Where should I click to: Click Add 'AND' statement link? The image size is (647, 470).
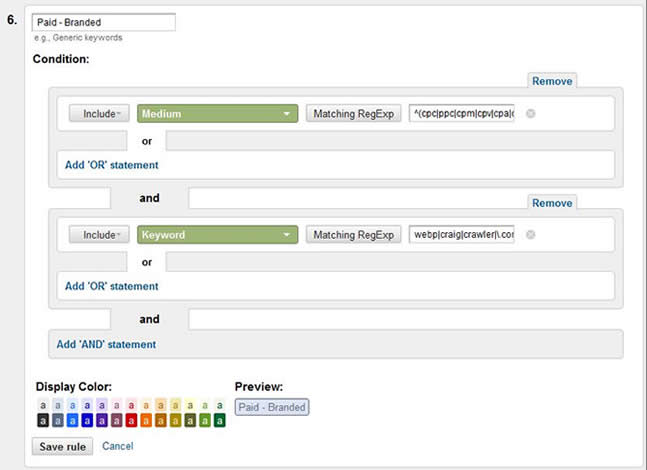[106, 345]
